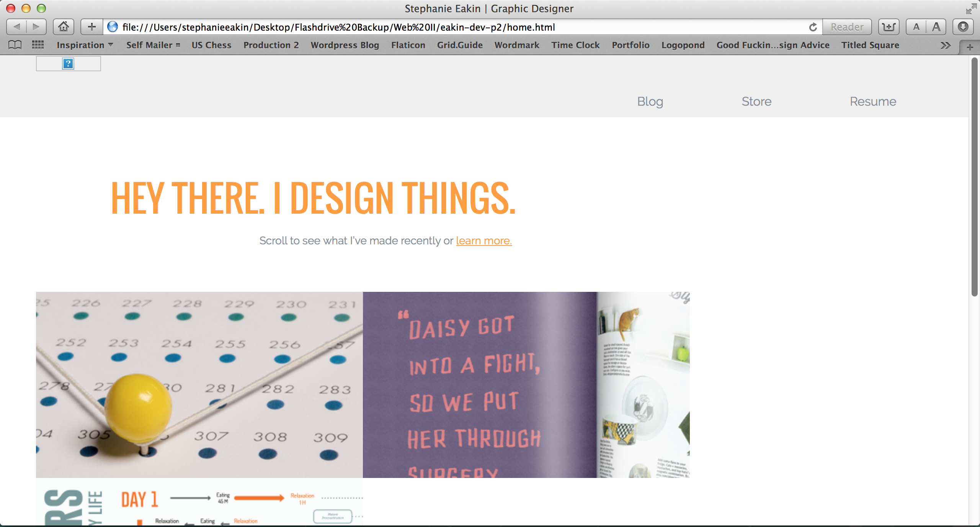Screen dimensions: 980x527
Task: Open the Downloads toolbar icon
Action: coord(963,27)
